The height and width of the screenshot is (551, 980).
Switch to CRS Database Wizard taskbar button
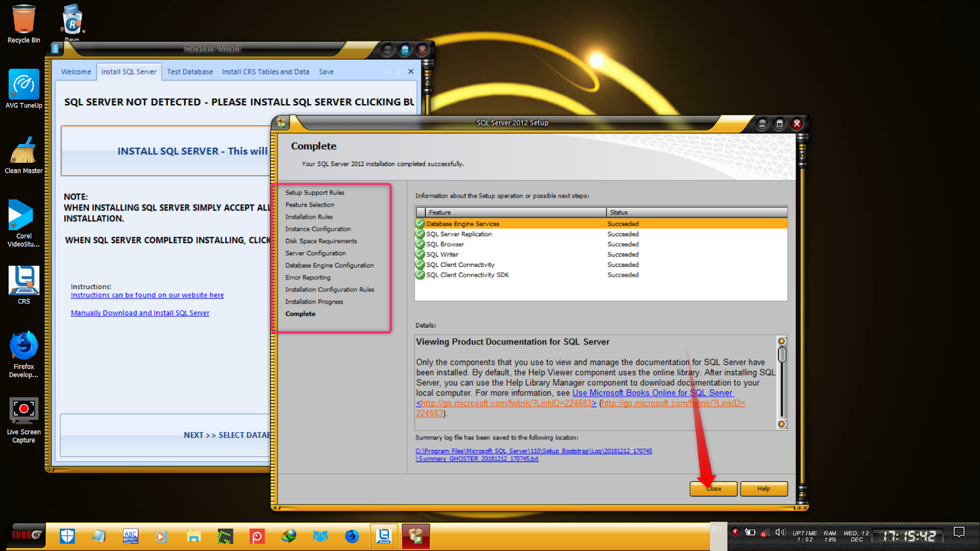coord(384,536)
